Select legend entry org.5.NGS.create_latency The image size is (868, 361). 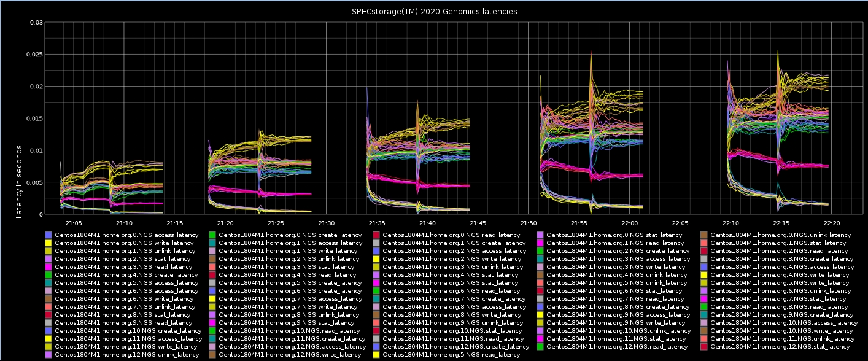(x=286, y=283)
